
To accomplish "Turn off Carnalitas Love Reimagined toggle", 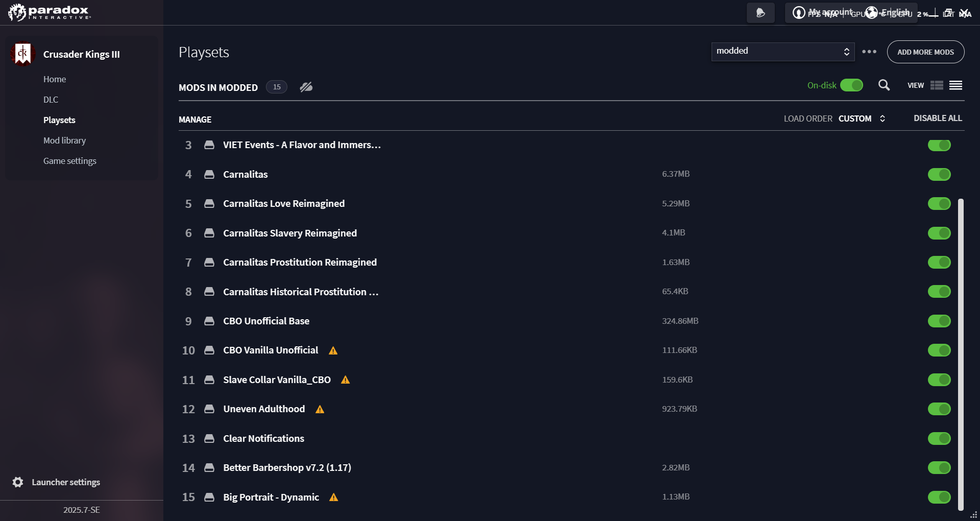I will [939, 204].
